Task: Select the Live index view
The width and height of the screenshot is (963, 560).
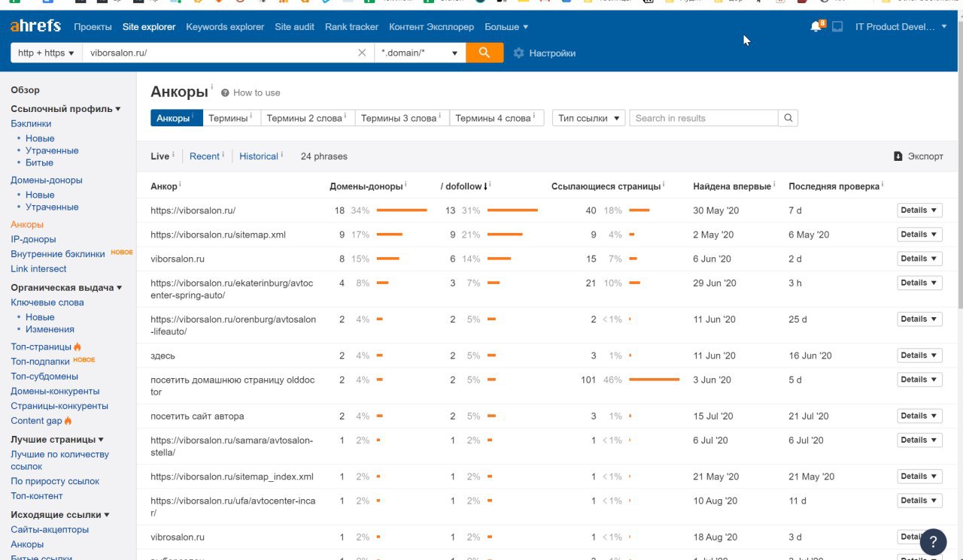Action: (160, 156)
